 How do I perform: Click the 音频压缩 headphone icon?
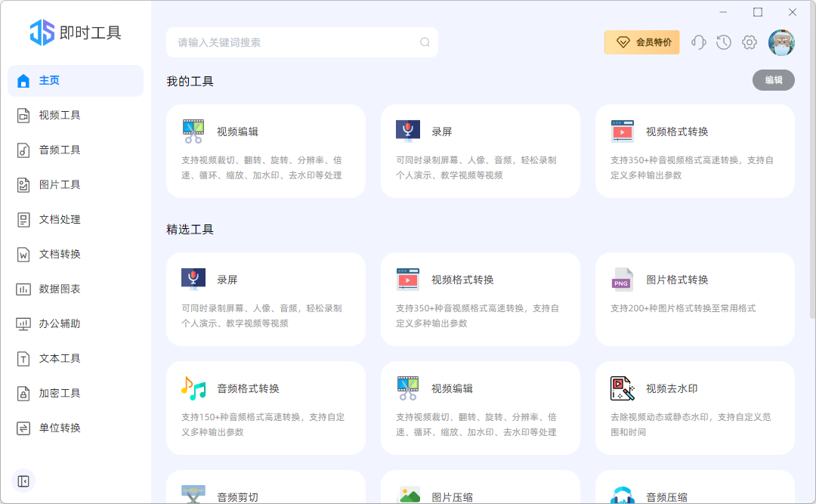(x=623, y=495)
